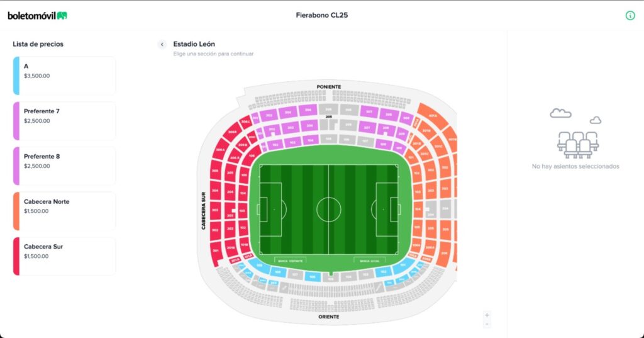Viewport: 644px width, 338px height.
Task: Choose the Preferente 7 price option
Action: tap(64, 121)
